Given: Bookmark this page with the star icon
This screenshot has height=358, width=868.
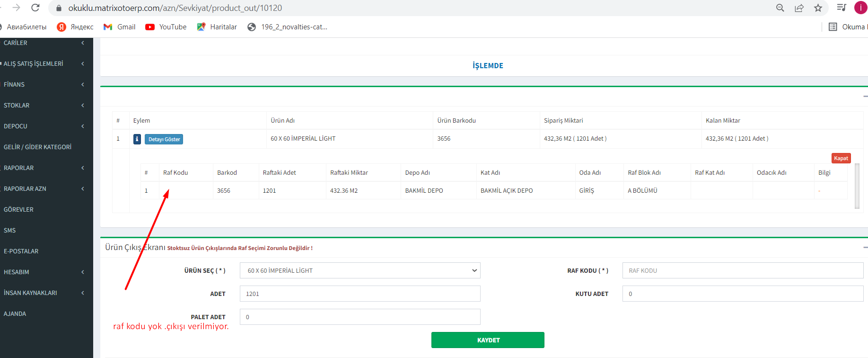Looking at the screenshot, I should [818, 8].
